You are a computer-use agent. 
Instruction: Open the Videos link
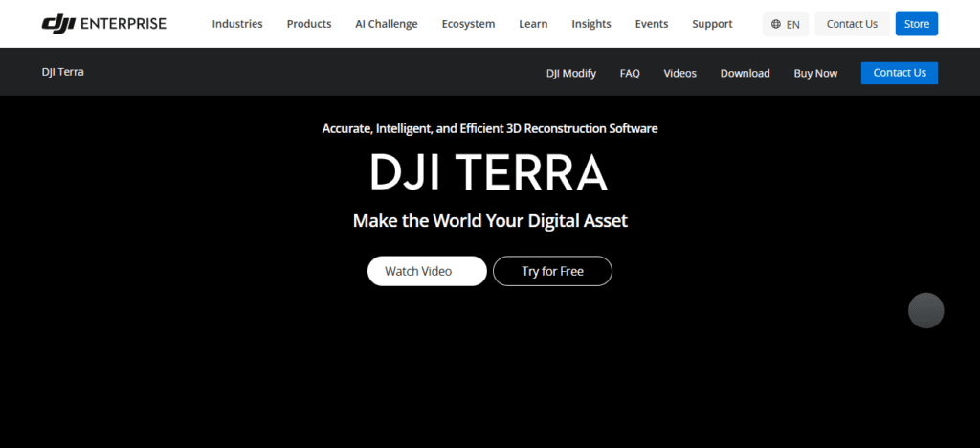[680, 73]
